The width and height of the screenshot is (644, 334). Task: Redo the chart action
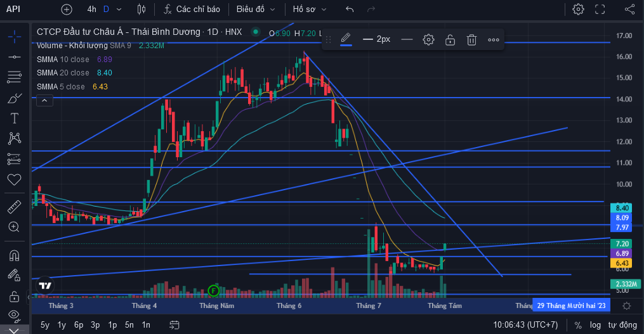click(371, 9)
